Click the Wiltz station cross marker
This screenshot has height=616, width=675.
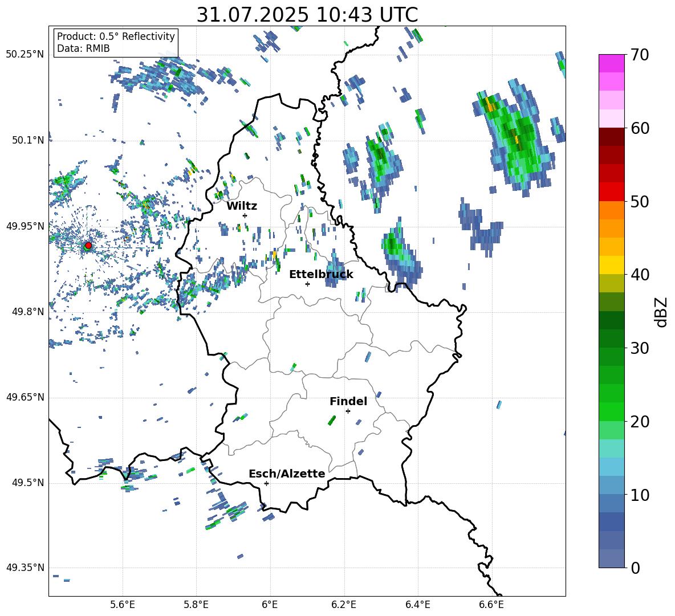point(245,215)
